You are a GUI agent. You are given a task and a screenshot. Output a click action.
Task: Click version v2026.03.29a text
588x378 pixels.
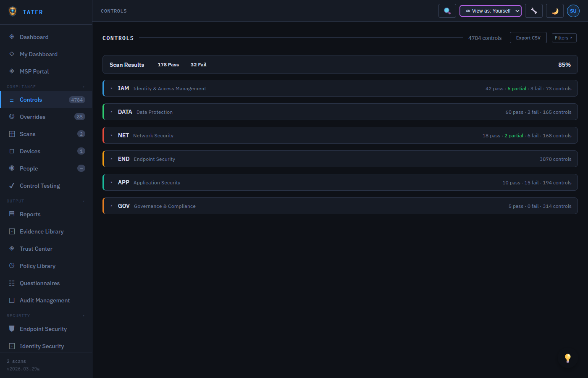(x=23, y=369)
